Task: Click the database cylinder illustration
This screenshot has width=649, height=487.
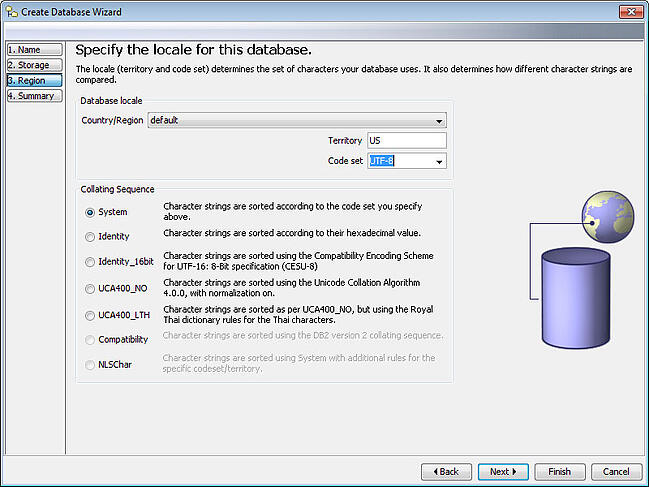Action: pyautogui.click(x=576, y=298)
